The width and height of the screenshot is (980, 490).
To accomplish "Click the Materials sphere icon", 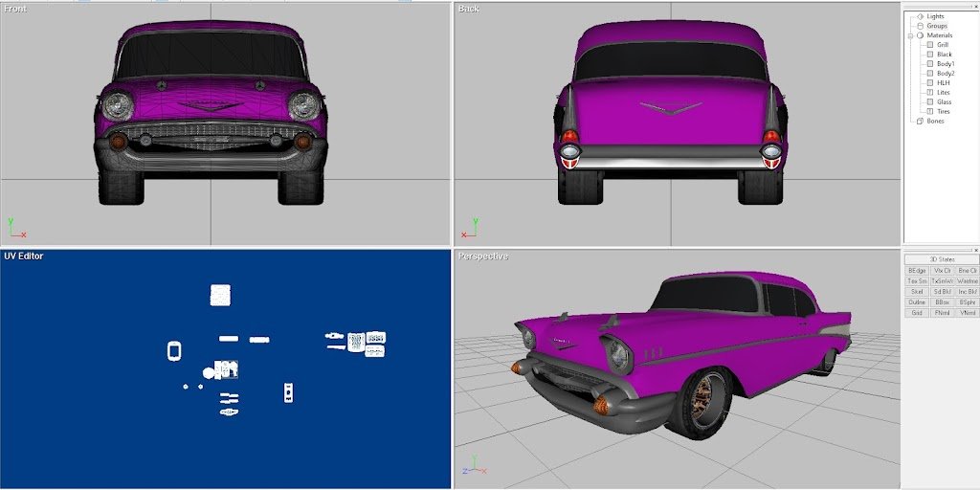I will coord(920,35).
